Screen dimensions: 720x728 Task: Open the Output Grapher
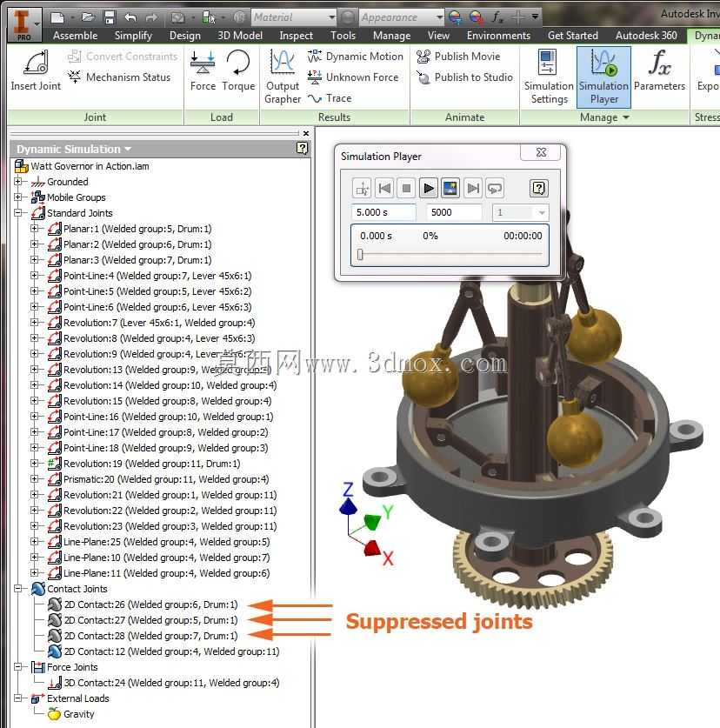[x=283, y=77]
